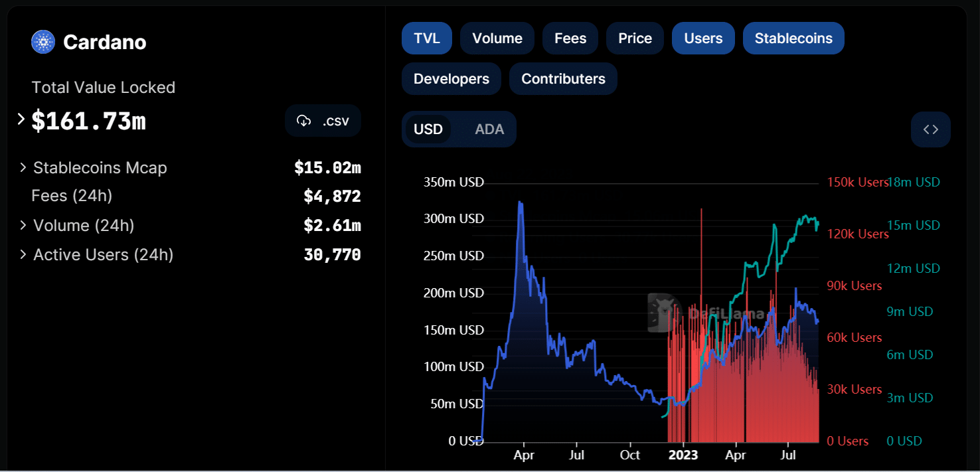This screenshot has height=472, width=980.
Task: Toggle the Users chart series
Action: [x=703, y=38]
